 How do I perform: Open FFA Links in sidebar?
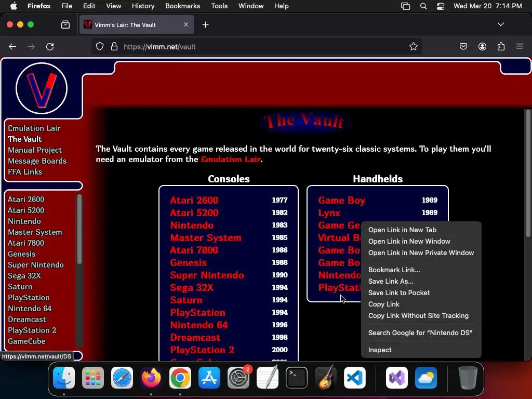[25, 171]
